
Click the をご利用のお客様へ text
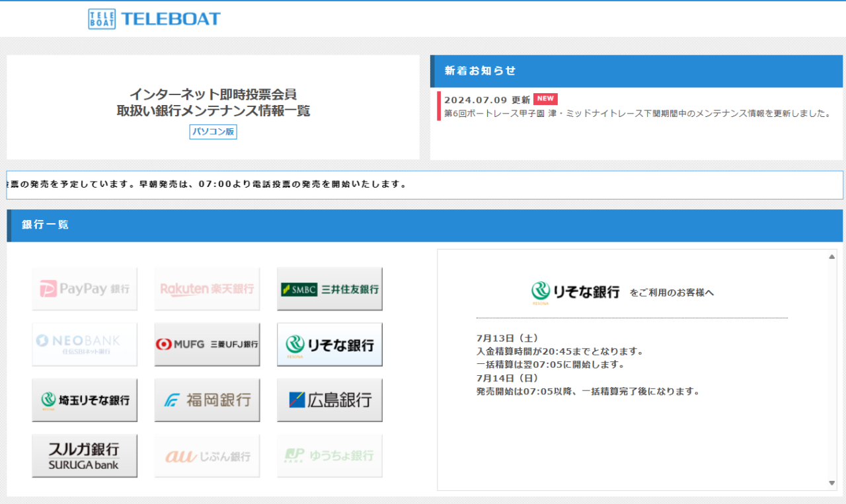point(672,293)
